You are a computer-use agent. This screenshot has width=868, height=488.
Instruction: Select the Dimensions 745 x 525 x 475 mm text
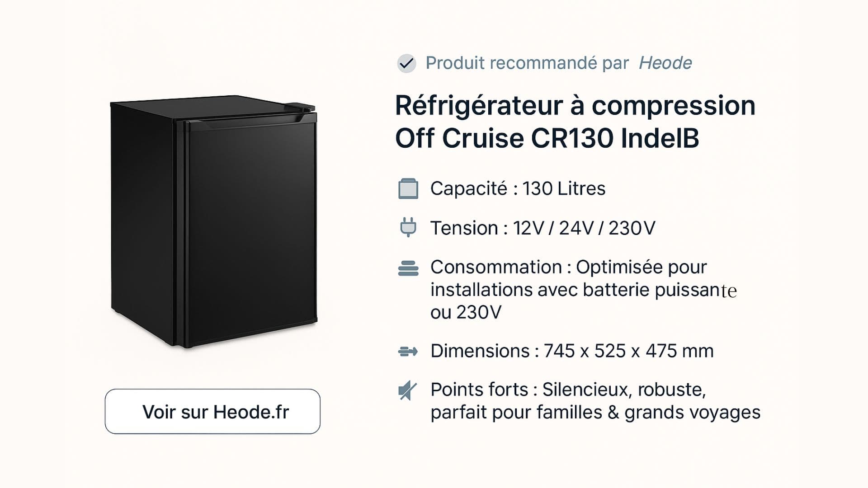(x=572, y=351)
